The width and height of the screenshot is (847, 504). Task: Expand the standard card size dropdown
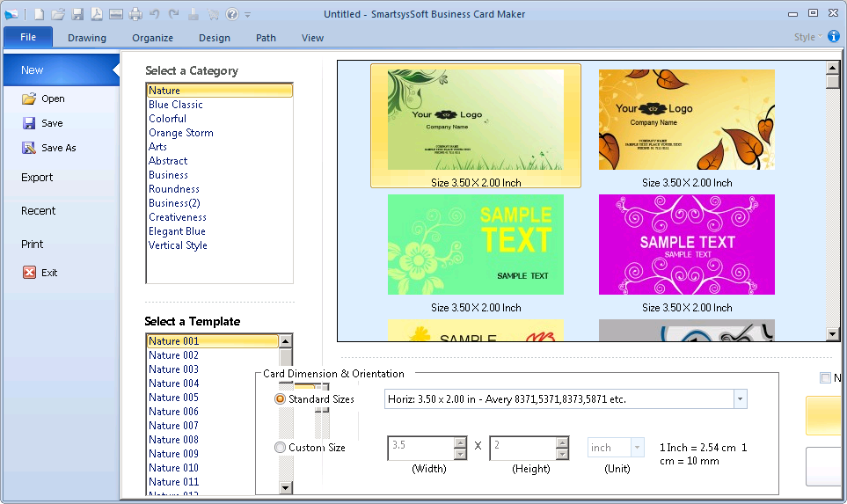(740, 399)
